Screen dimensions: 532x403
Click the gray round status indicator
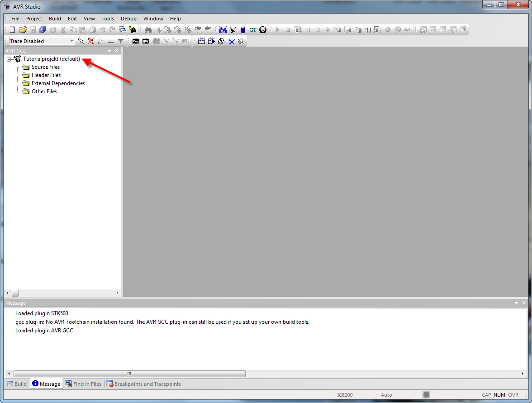coord(426,394)
